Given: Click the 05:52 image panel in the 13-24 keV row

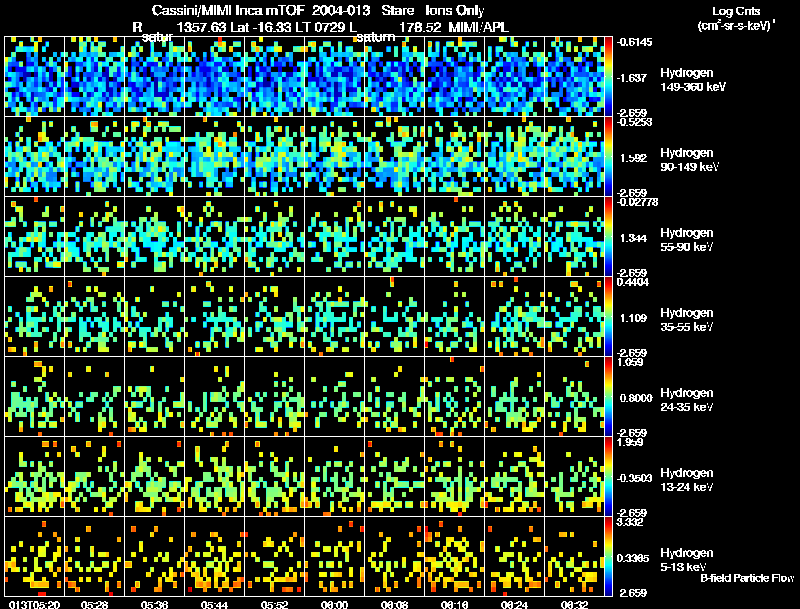Looking at the screenshot, I should (274, 476).
